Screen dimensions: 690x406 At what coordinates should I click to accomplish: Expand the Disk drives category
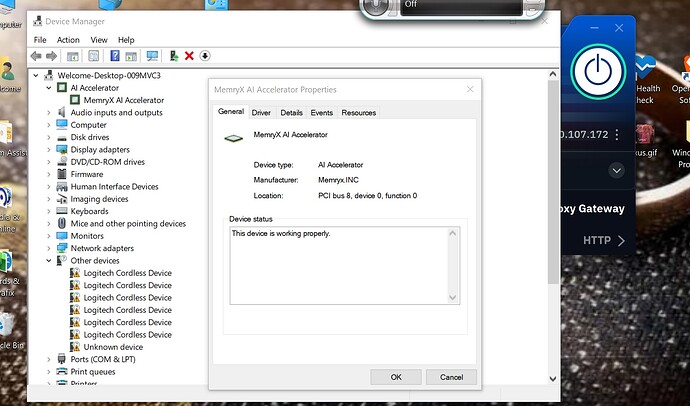click(49, 137)
